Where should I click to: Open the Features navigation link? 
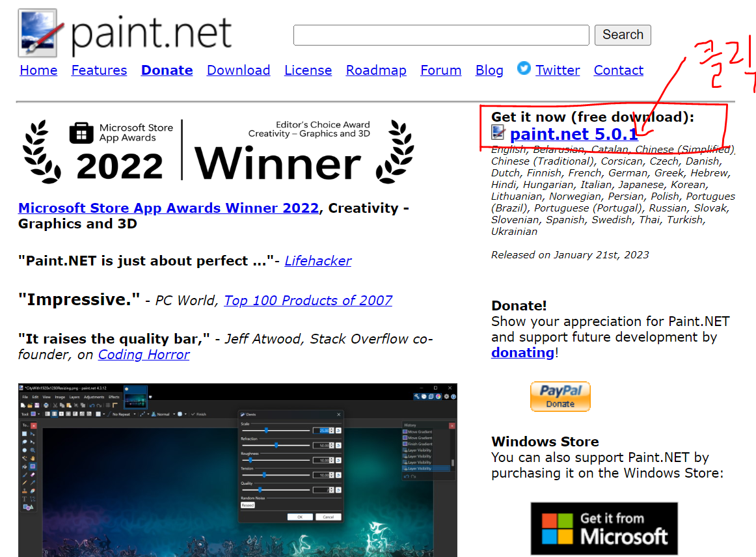[x=100, y=70]
